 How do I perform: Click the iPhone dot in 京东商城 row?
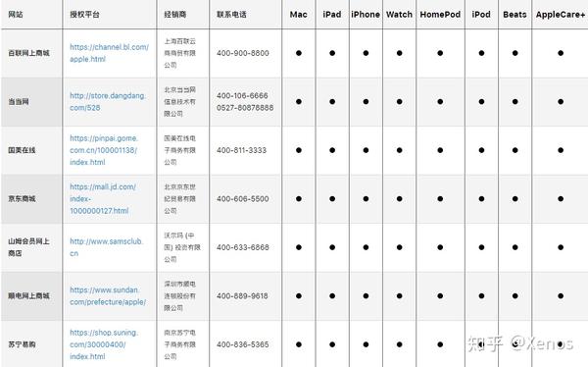point(366,199)
